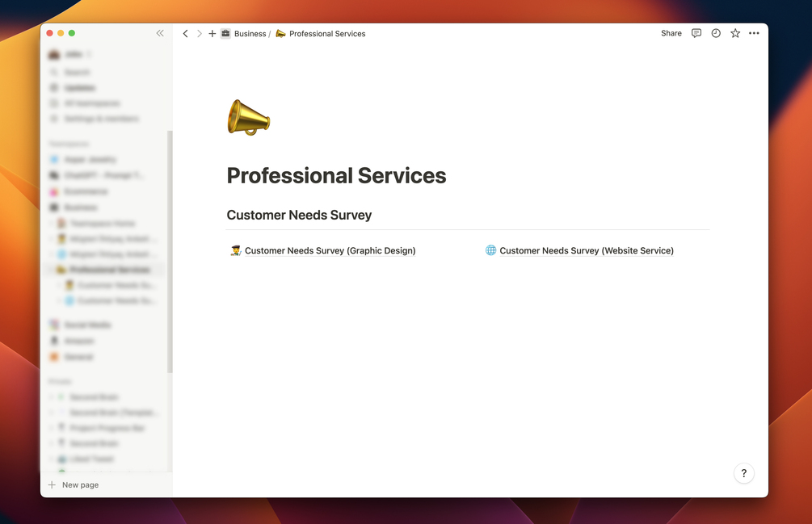View page history using the clock icon

[x=715, y=33]
